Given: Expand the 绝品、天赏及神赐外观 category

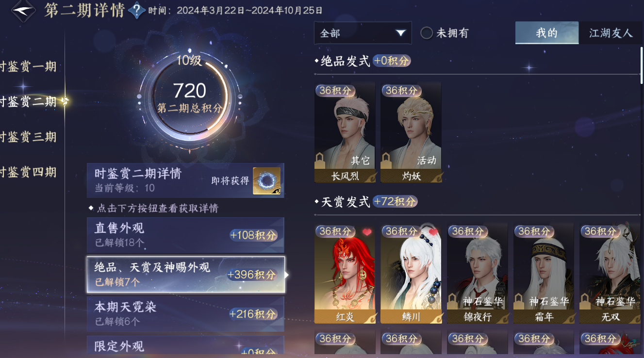Looking at the screenshot, I should 185,275.
